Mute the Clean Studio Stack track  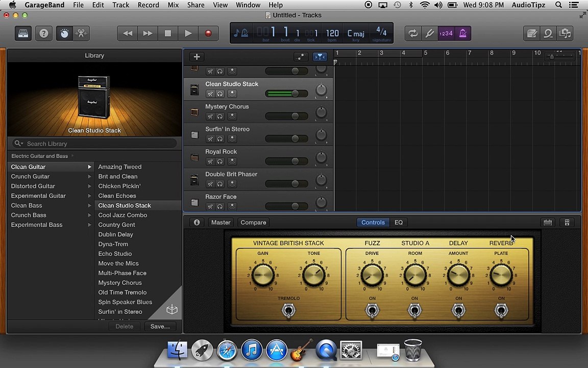[x=210, y=94]
